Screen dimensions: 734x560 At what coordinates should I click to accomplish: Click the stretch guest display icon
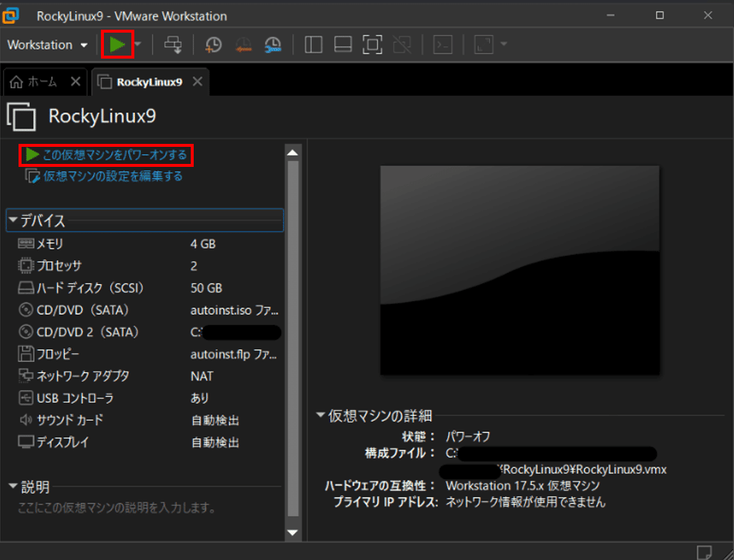tap(484, 45)
